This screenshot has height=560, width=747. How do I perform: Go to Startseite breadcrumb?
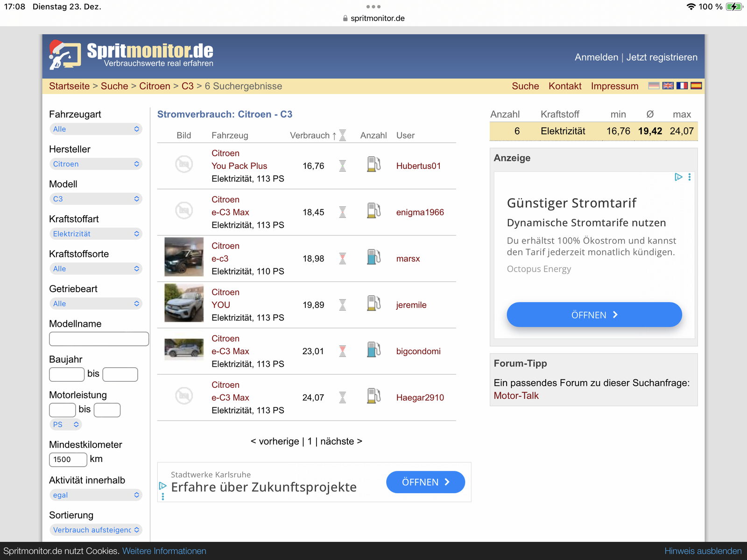click(x=69, y=86)
